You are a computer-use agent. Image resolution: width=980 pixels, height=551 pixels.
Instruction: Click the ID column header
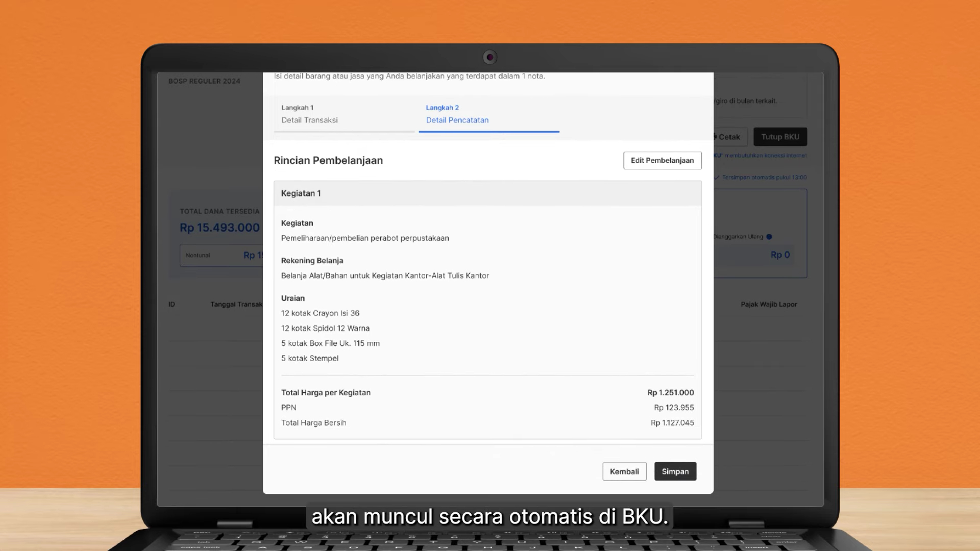click(171, 304)
